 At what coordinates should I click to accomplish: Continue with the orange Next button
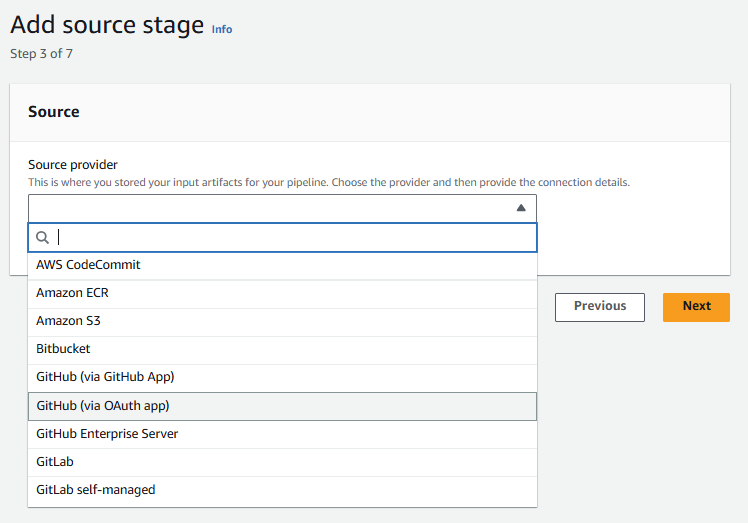(x=696, y=307)
